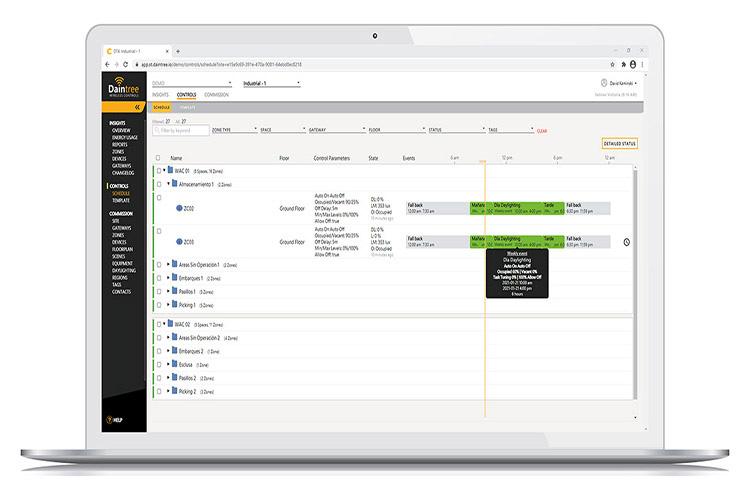Tick the select-all checkbox in table header
This screenshot has width=750, height=500.
[x=158, y=157]
